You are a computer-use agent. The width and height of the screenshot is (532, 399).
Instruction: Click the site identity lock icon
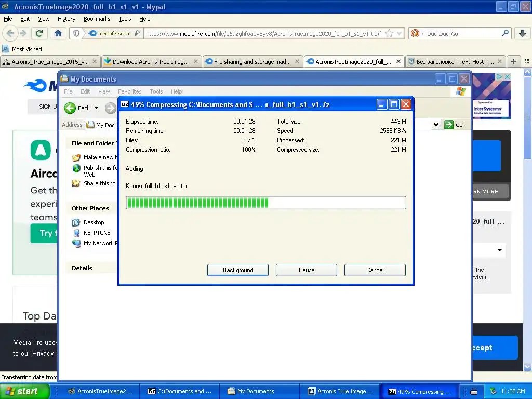137,33
